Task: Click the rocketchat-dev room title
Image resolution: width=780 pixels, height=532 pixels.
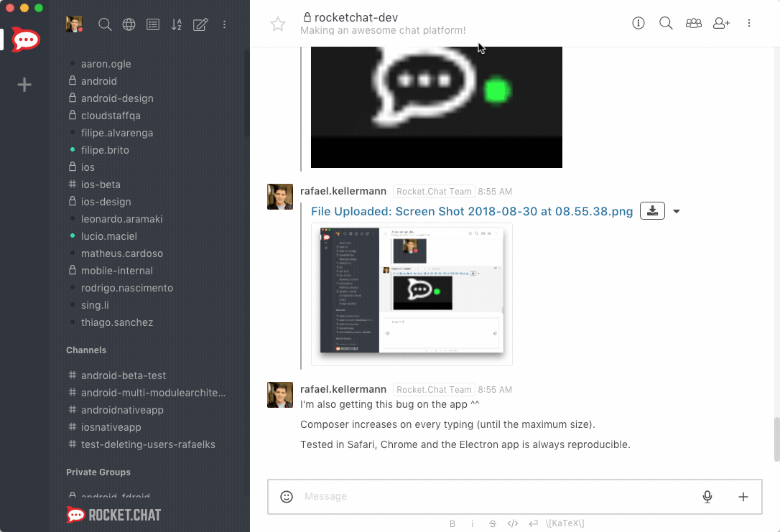Action: 356,17
